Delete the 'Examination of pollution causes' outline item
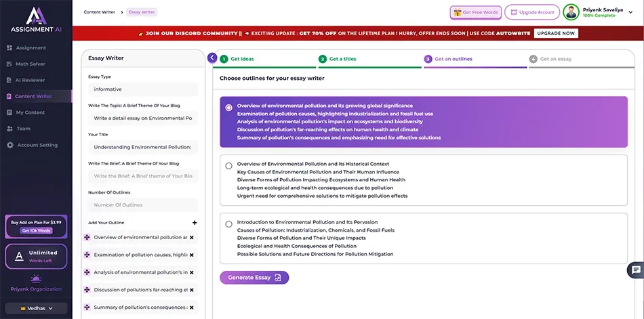The image size is (644, 319). [192, 255]
